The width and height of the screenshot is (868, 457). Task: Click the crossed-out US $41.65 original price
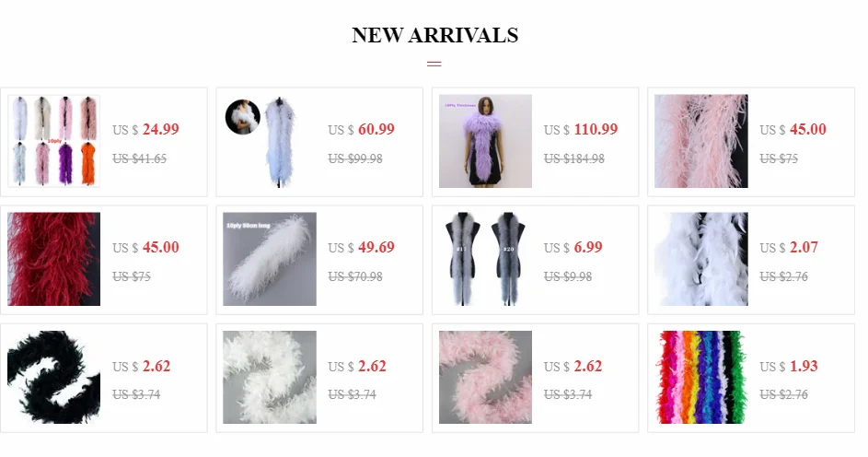pyautogui.click(x=140, y=159)
